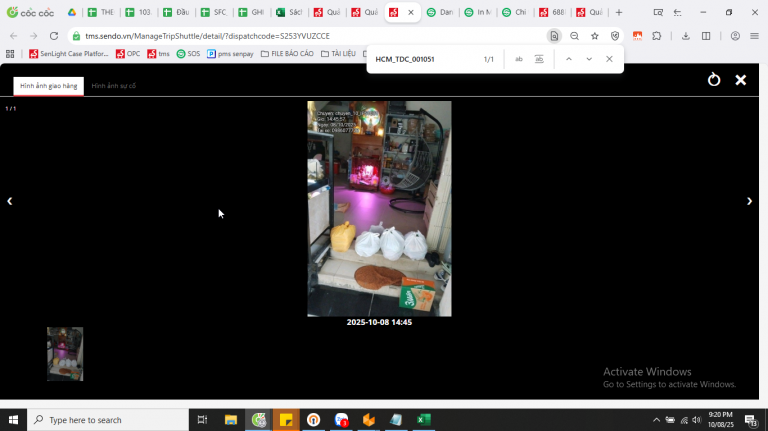The image size is (768, 431).
Task: Show next image with right arrow
Action: click(749, 201)
